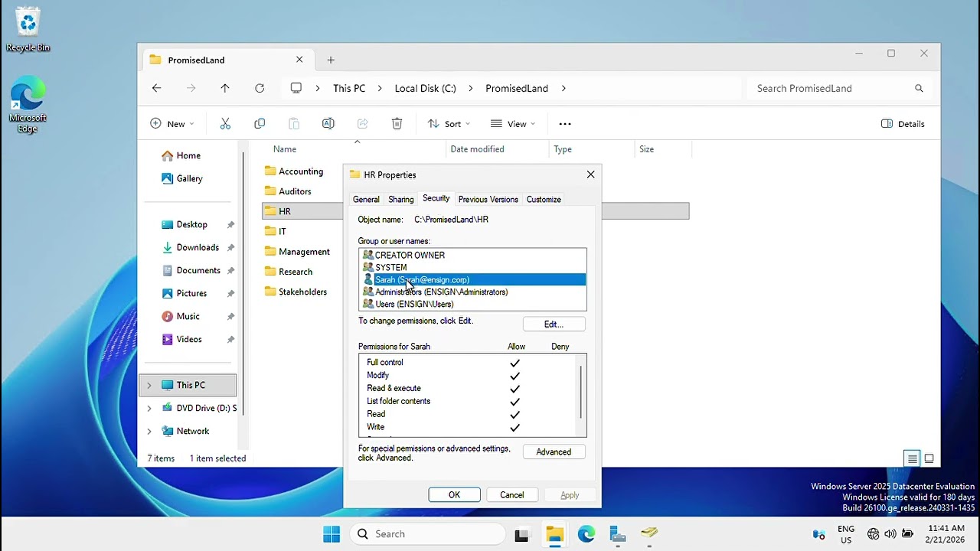Select the PromisedLand Explorer tab
The image size is (980, 551).
(227, 60)
